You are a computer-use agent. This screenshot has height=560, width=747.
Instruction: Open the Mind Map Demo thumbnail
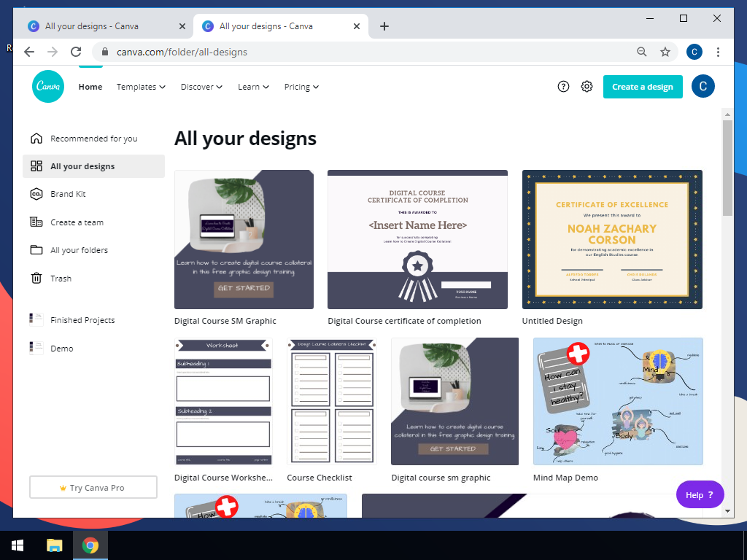(x=618, y=402)
